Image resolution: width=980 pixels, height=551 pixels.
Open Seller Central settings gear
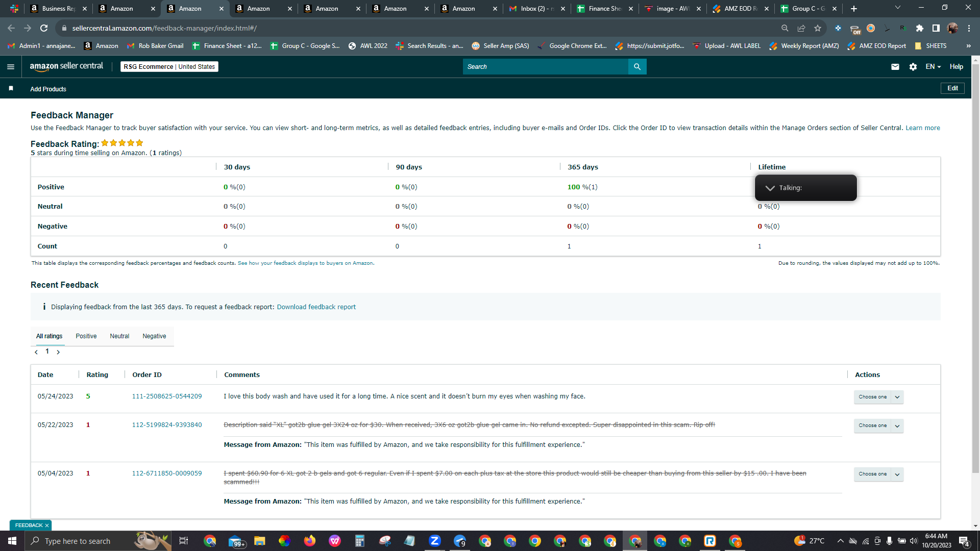point(913,67)
